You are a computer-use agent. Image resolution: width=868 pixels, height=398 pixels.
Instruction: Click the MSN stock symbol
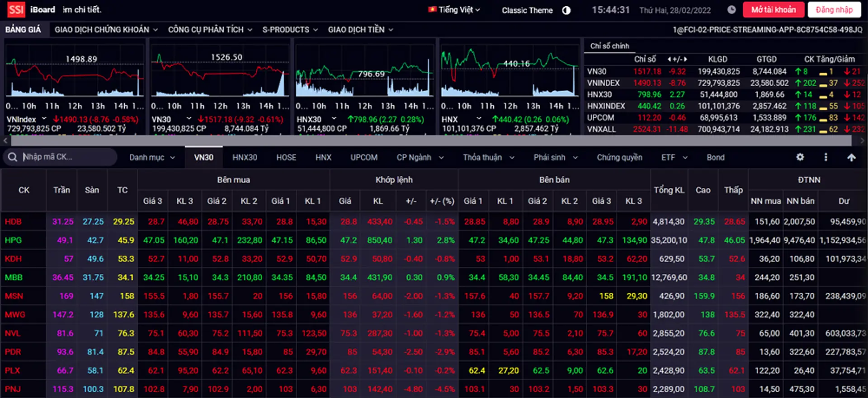(x=14, y=296)
